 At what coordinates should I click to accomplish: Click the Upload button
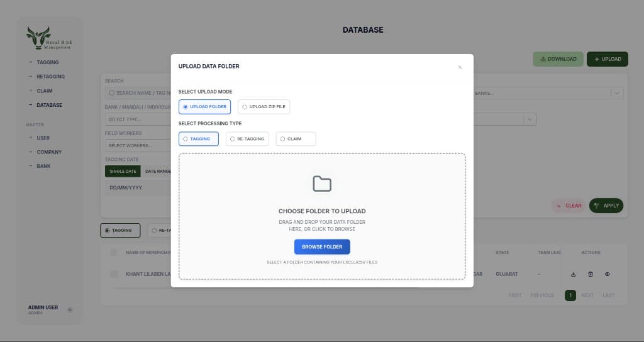point(608,59)
